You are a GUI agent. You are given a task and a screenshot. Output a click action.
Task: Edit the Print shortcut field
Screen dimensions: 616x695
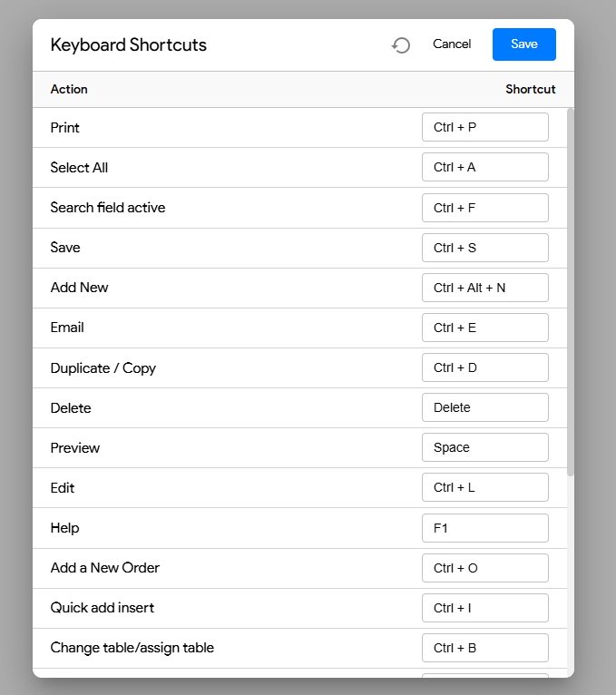click(x=485, y=127)
